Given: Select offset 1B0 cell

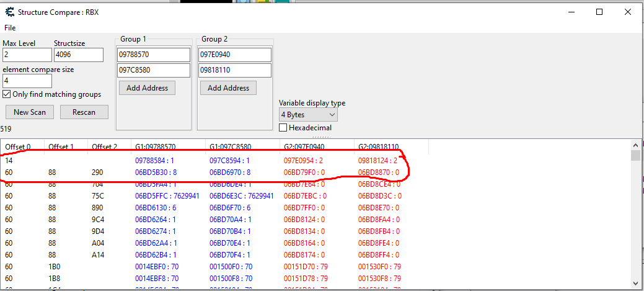Looking at the screenshot, I should tap(54, 266).
